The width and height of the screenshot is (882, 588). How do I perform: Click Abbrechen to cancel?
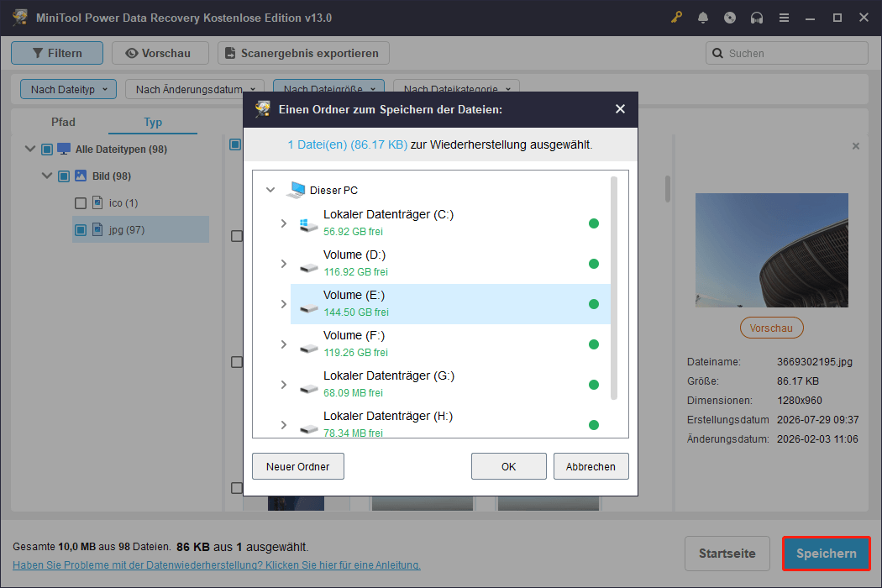(x=591, y=466)
